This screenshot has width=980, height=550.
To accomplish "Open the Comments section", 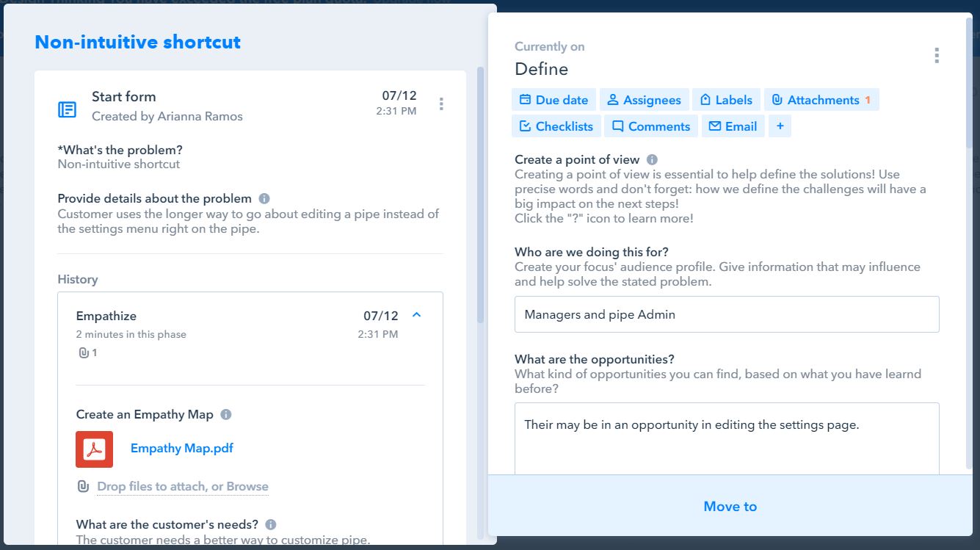I will pos(651,126).
